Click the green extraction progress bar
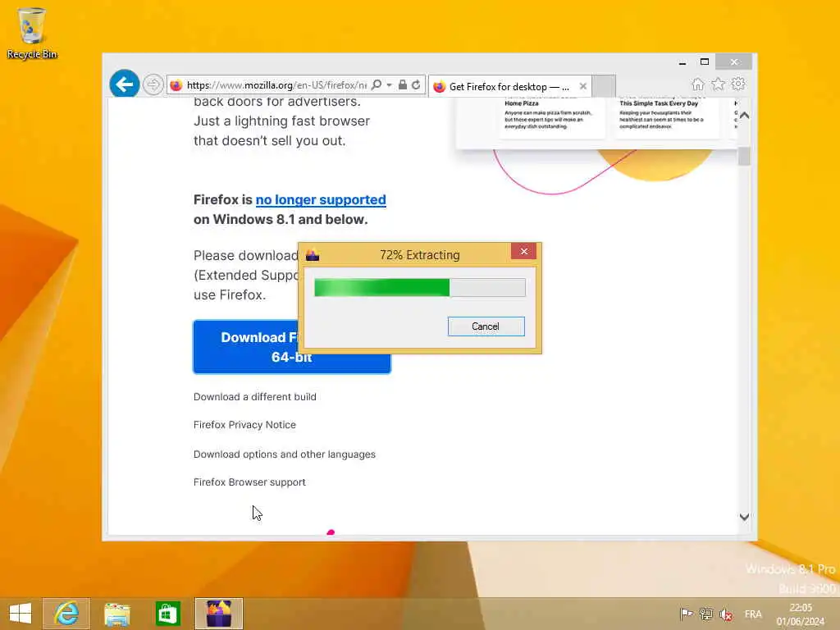 419,287
